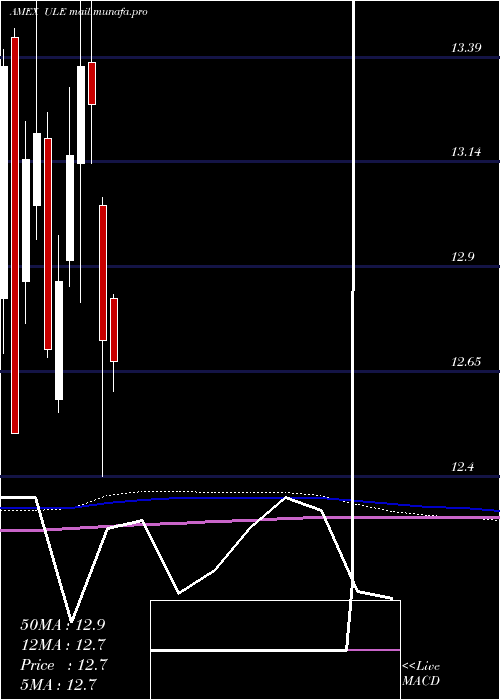This screenshot has width=500, height=700.
Task: Click the 13.39 price level label
Action: tap(466, 48)
